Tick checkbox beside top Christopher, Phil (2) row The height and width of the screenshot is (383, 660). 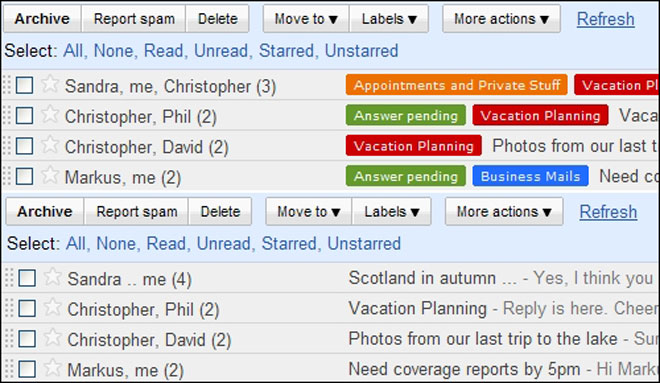pyautogui.click(x=24, y=116)
